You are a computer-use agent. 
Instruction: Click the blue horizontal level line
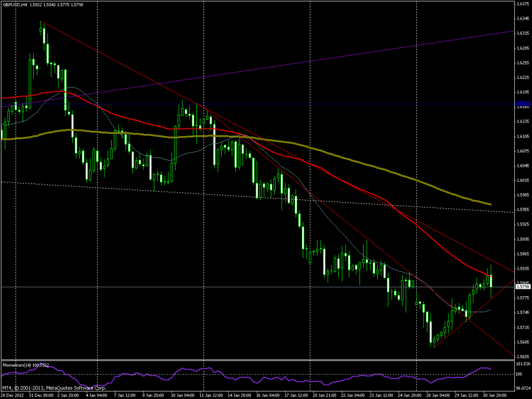pyautogui.click(x=312, y=104)
